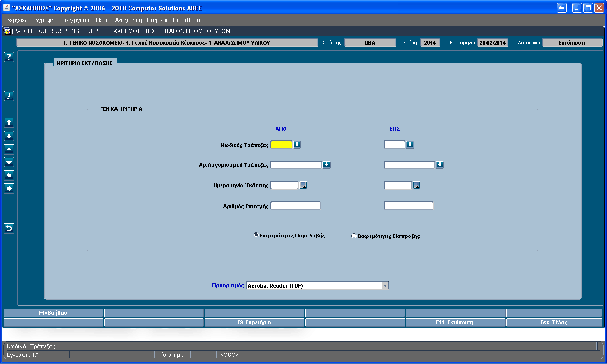
Task: Click the form icon beside PA_CHEQUE_SUSPENSE_REP title
Action: pyautogui.click(x=7, y=31)
